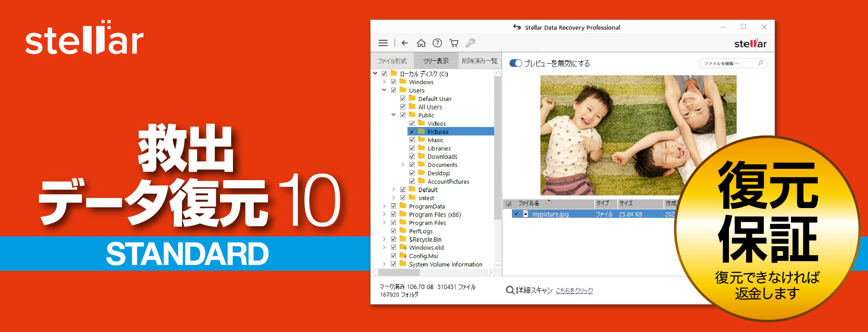Select the Libraries folder

(x=439, y=148)
